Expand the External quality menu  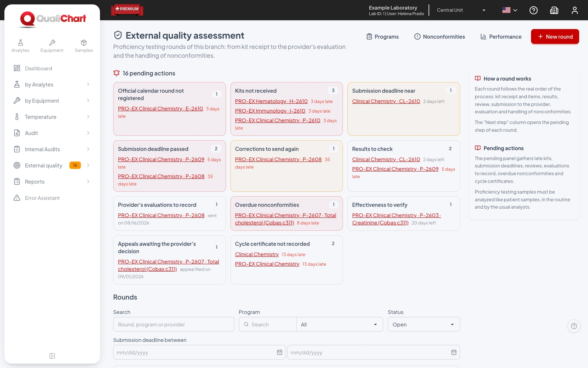click(x=52, y=166)
